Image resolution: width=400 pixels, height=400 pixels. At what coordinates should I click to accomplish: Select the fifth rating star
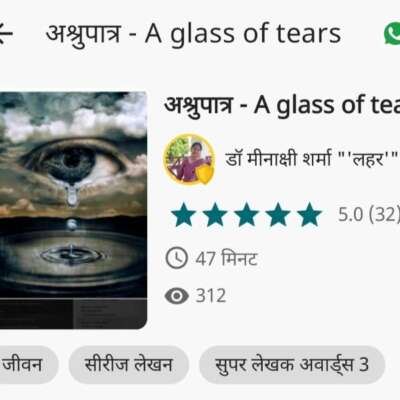click(x=310, y=215)
